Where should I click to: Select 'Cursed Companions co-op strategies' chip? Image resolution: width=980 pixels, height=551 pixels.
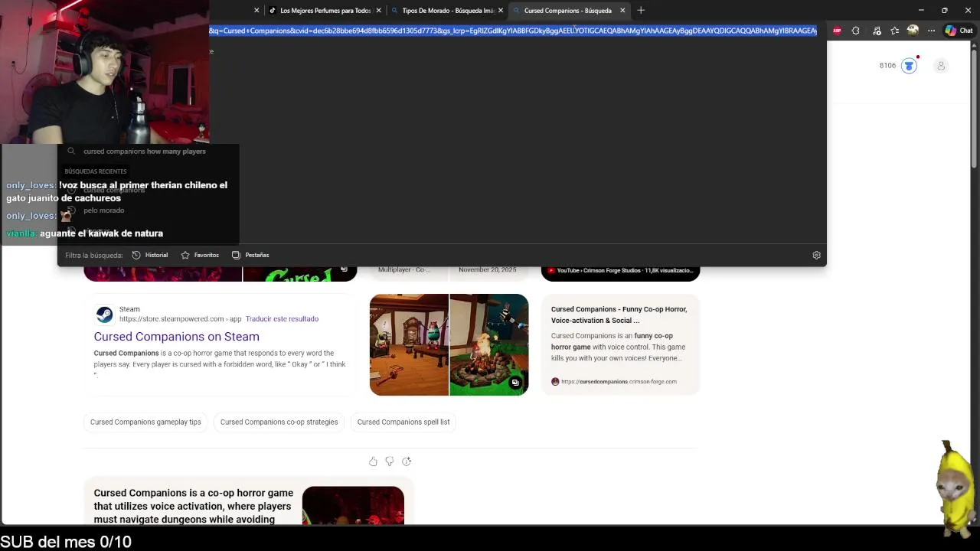click(279, 422)
